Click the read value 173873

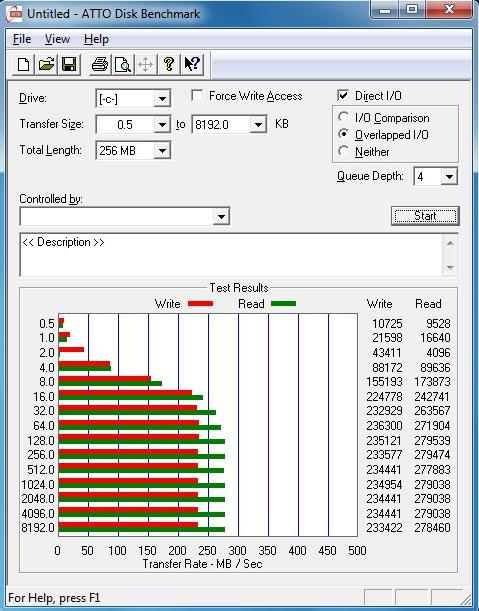click(432, 381)
